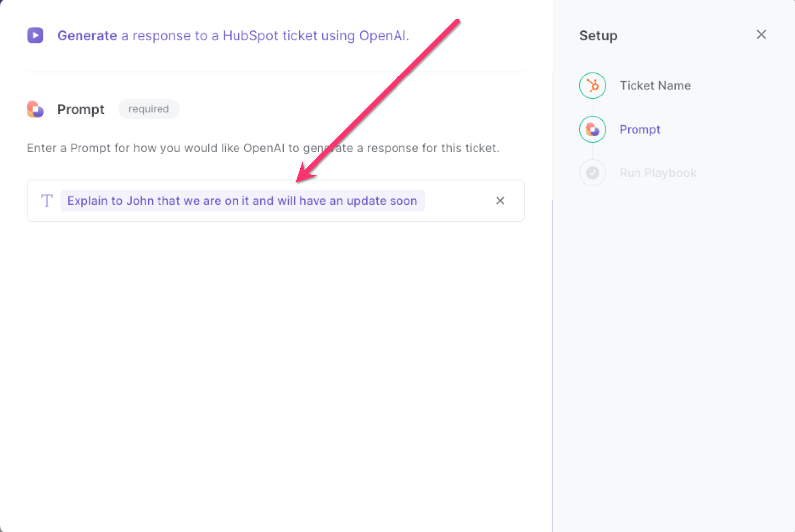Select the Prompt step in the Setup sidebar

pos(640,129)
